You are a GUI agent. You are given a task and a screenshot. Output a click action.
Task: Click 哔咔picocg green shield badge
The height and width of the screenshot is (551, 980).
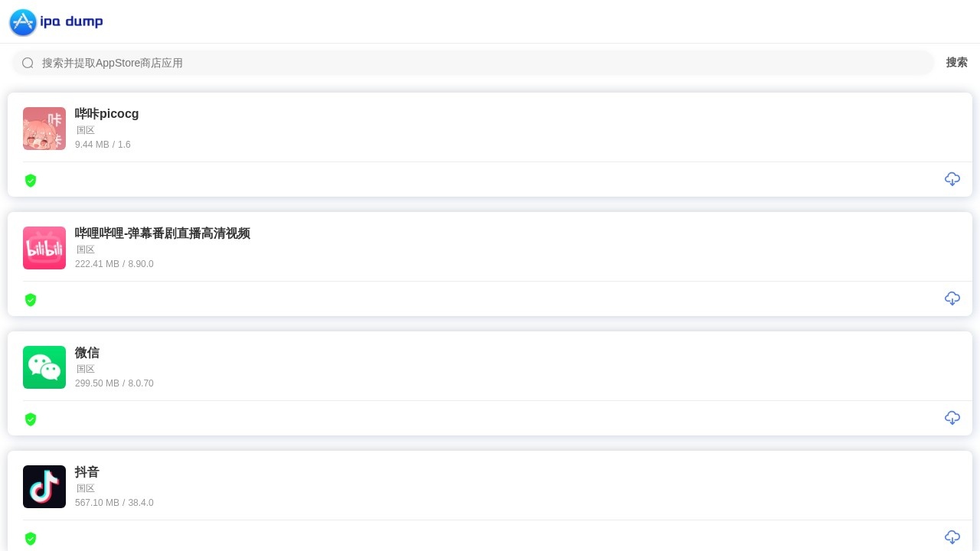(31, 181)
